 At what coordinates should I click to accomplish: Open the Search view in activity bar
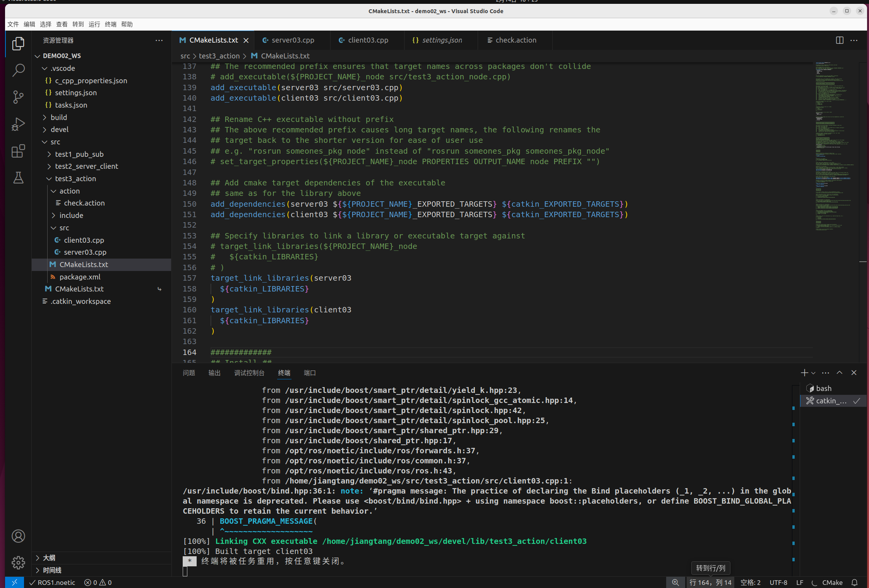pyautogui.click(x=18, y=70)
